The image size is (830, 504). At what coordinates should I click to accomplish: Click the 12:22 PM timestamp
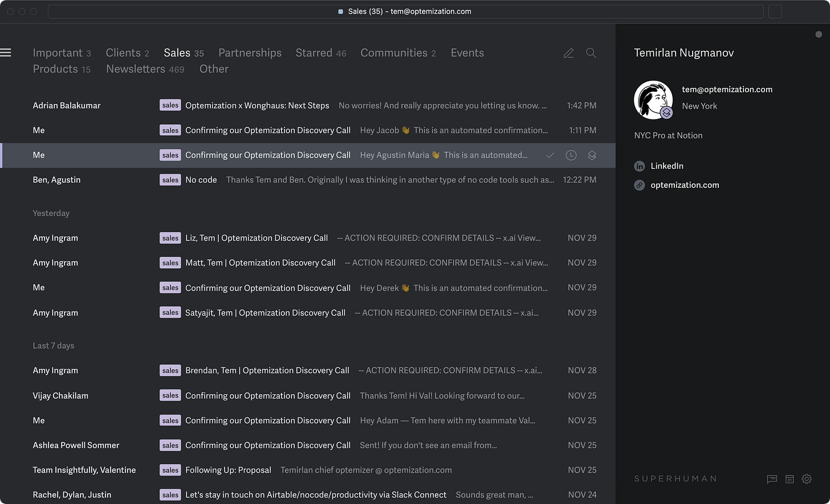(579, 180)
